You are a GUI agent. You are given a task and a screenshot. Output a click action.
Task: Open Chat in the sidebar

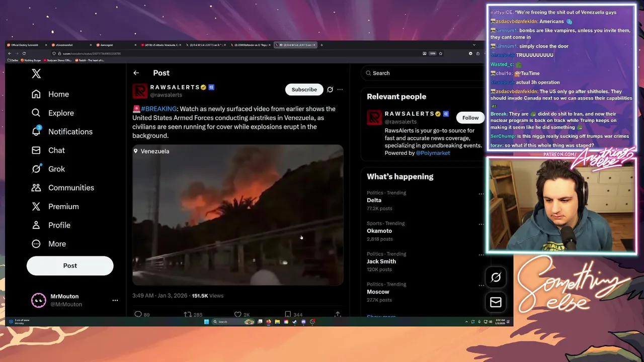coord(48,150)
